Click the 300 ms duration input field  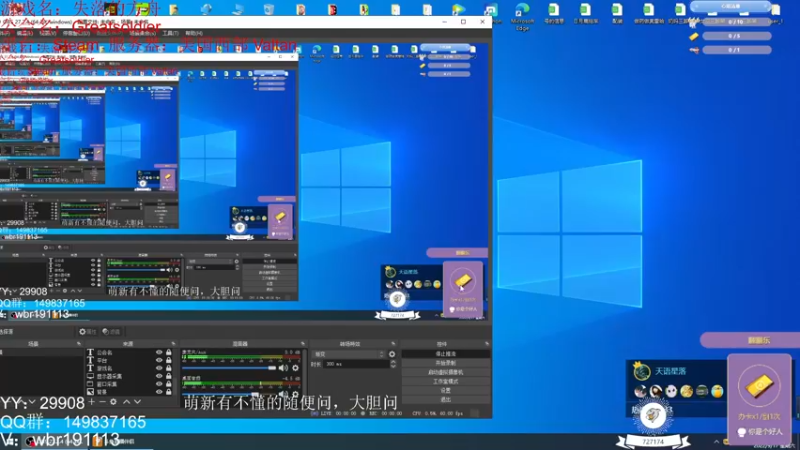coord(356,364)
